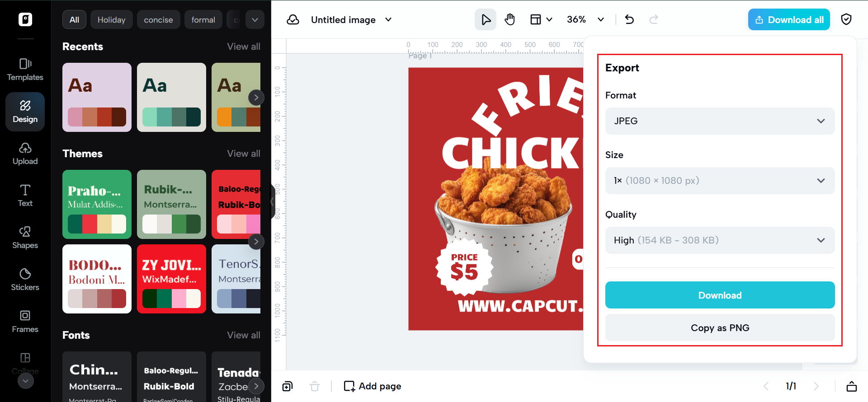Undo the last action

[x=629, y=19]
